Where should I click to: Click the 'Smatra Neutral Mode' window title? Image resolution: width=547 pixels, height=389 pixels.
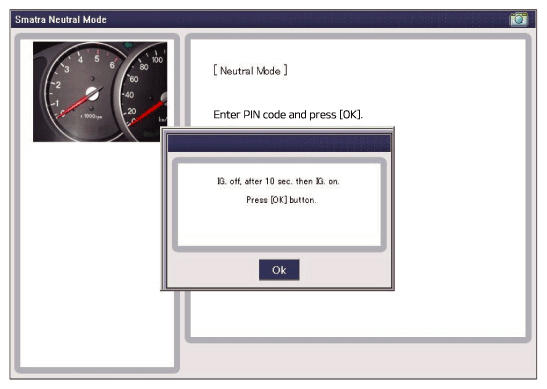pyautogui.click(x=61, y=20)
